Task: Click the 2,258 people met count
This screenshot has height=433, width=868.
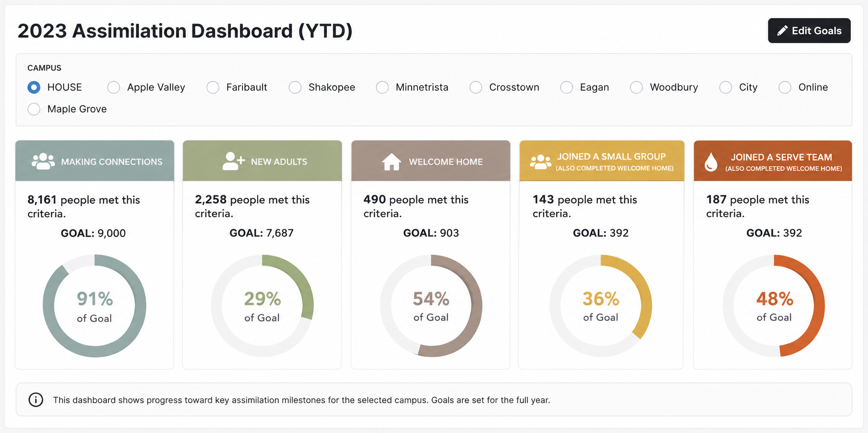Action: click(211, 199)
